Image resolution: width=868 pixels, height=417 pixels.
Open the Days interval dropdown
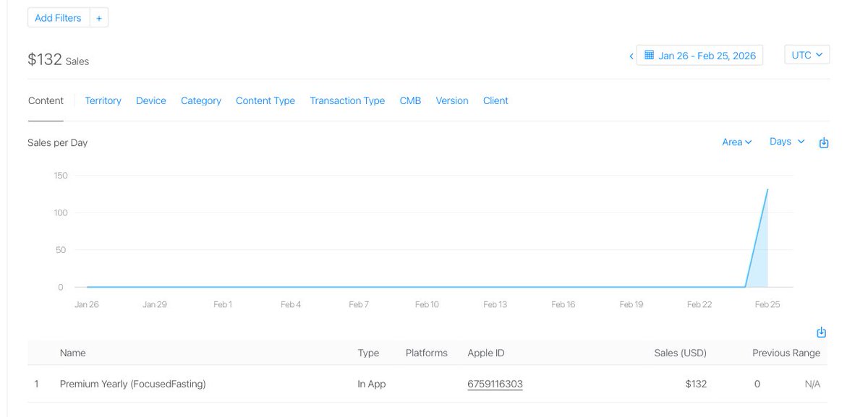coord(787,142)
